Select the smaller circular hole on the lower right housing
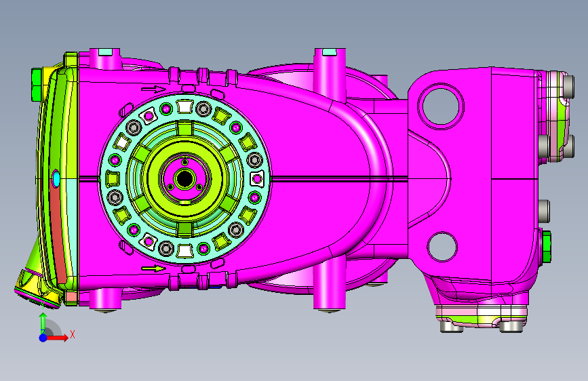 (442, 246)
